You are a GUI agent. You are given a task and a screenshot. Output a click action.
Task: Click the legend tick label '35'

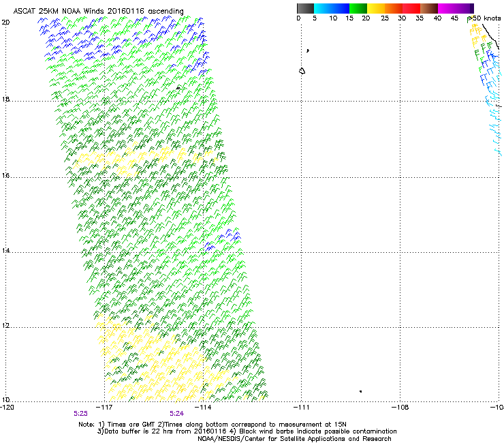[x=420, y=18]
